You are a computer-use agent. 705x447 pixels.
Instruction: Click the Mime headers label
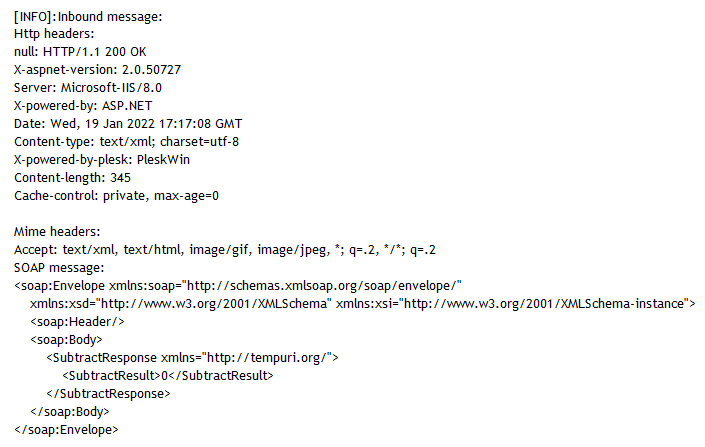57,232
